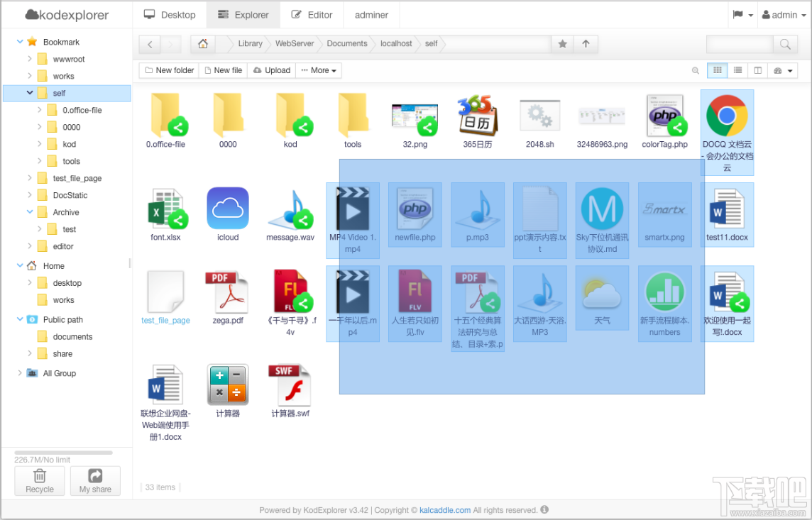Open the admin user menu
This screenshot has height=520, width=812.
(784, 14)
